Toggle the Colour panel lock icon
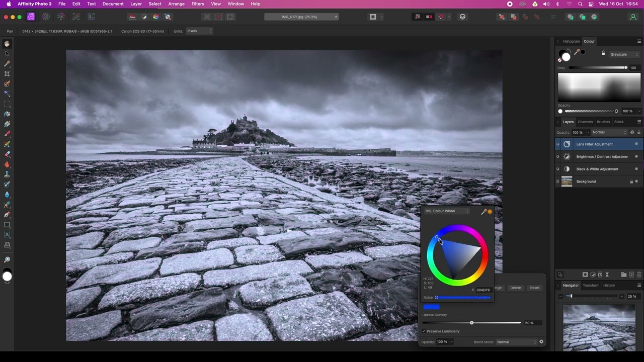 603,53
